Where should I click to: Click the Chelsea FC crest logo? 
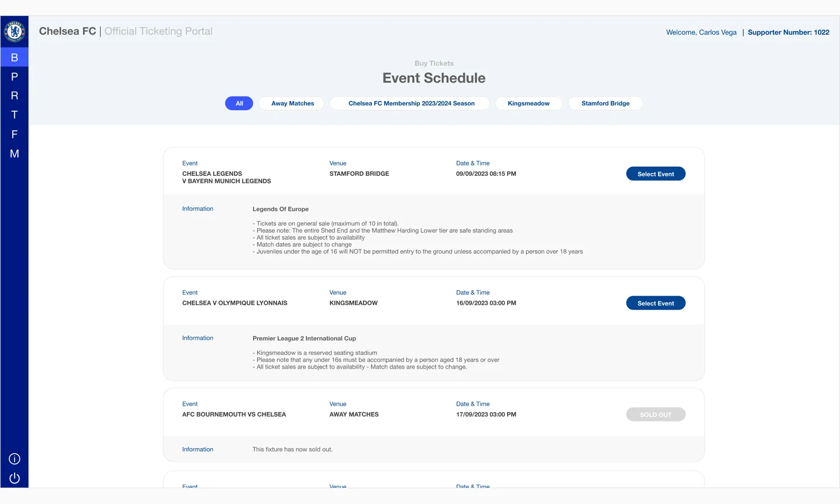click(x=15, y=31)
